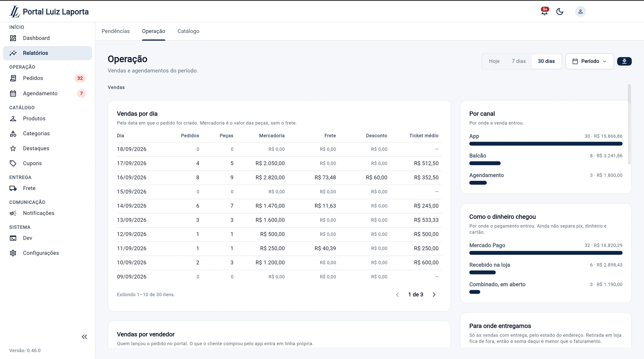Click the Pedidos receipt icon
The width and height of the screenshot is (644, 359).
13,78
